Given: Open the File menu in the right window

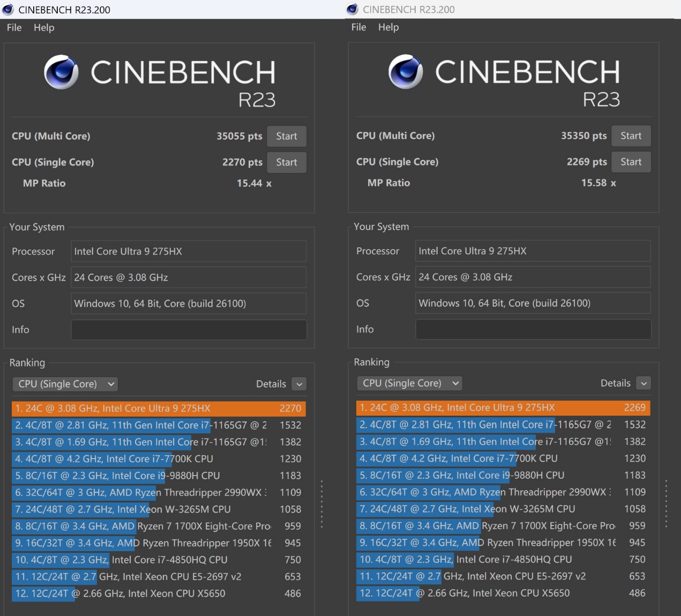Looking at the screenshot, I should coord(359,27).
